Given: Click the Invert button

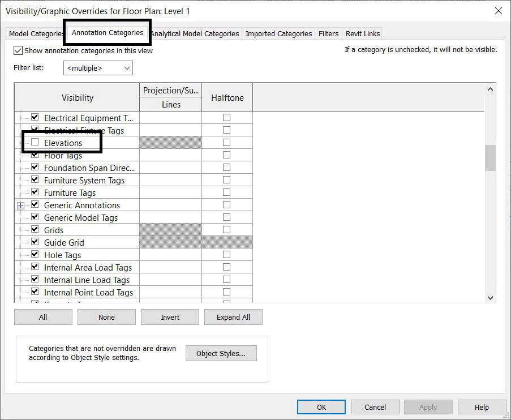Looking at the screenshot, I should (170, 317).
